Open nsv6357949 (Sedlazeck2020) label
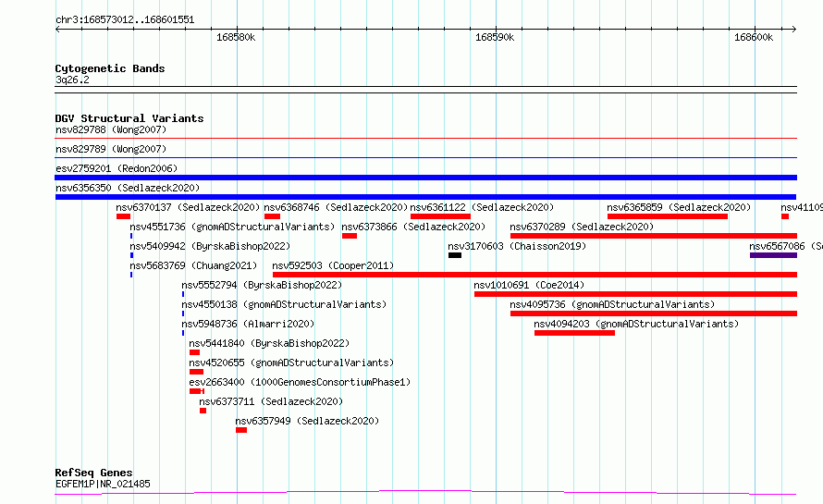 pyautogui.click(x=307, y=421)
